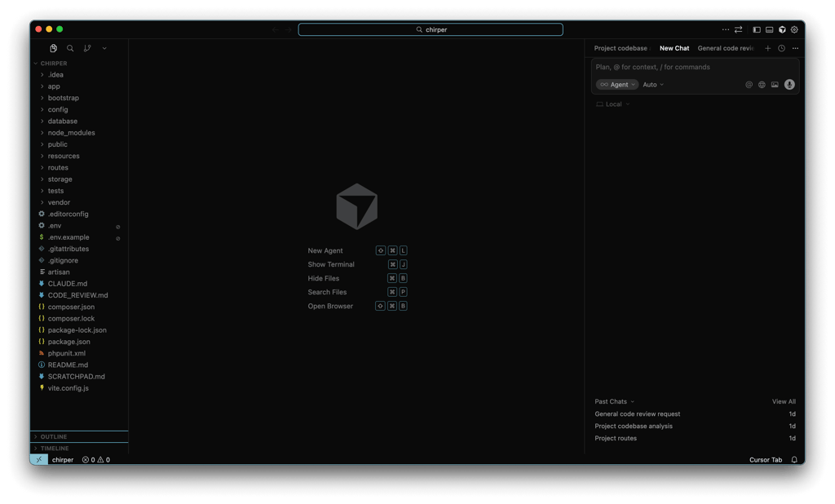The image size is (835, 504).
Task: Open the Source Control branch icon
Action: (87, 48)
